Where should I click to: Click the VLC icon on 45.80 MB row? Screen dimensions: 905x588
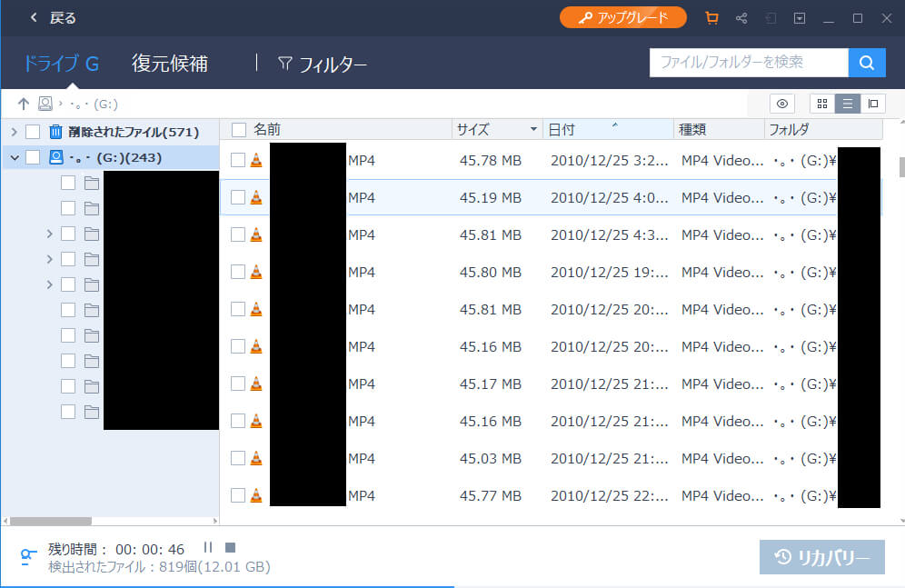[x=256, y=272]
